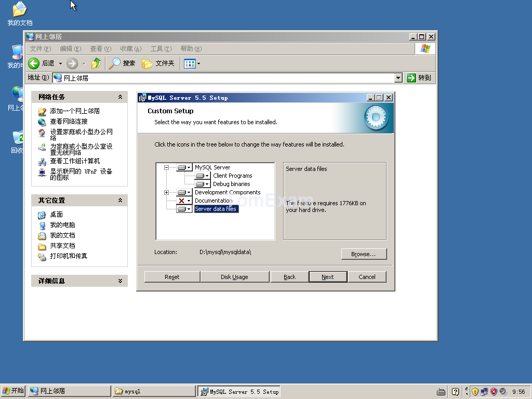532x399 pixels.
Task: Open Server data files feature dropdown
Action: click(x=184, y=209)
